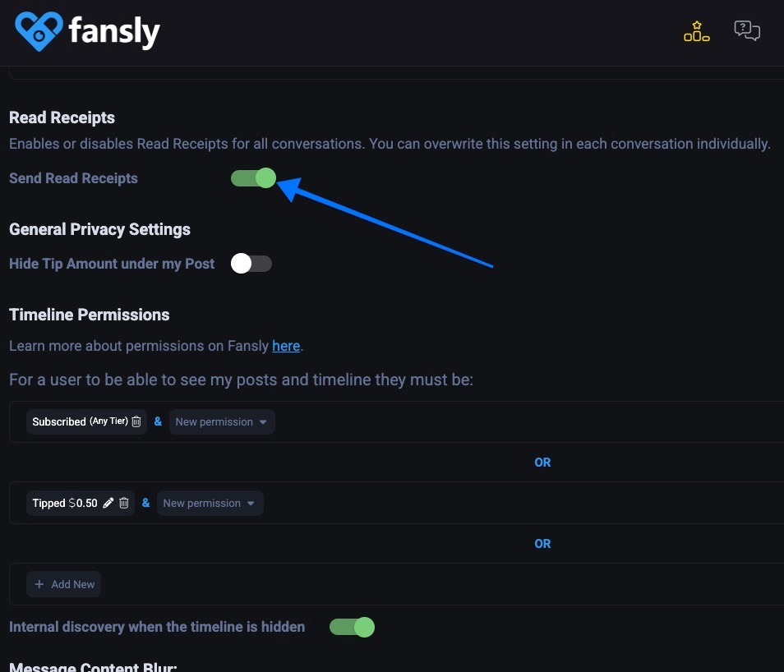784x672 pixels.
Task: Enable Hide Tip Amount under my Post
Action: pos(251,264)
